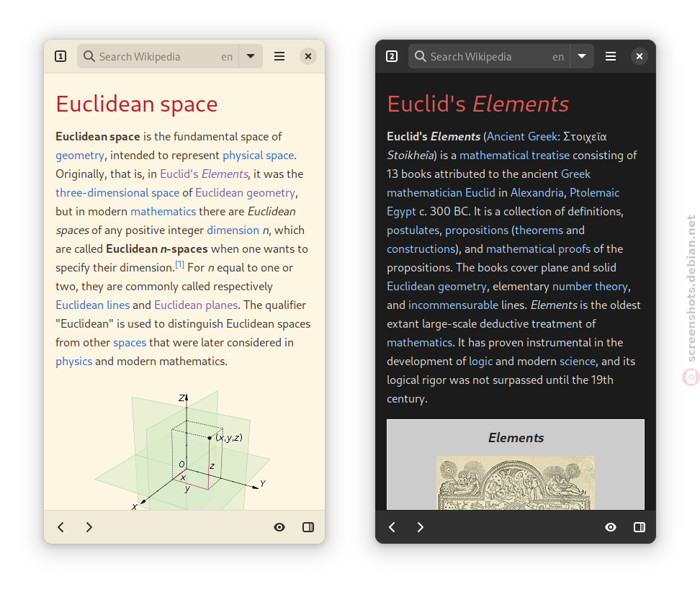This screenshot has width=700, height=592.
Task: Open the 'Euclidean planes' link
Action: [196, 305]
